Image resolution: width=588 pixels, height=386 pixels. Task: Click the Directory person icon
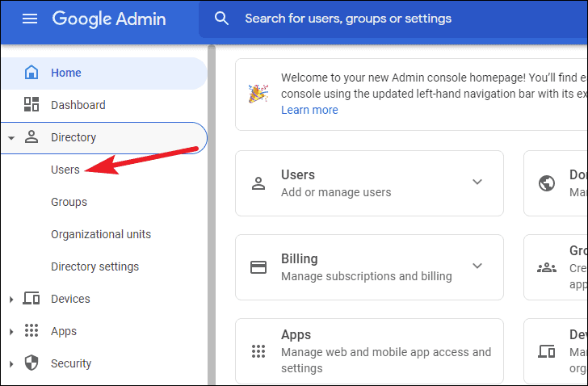[31, 136]
